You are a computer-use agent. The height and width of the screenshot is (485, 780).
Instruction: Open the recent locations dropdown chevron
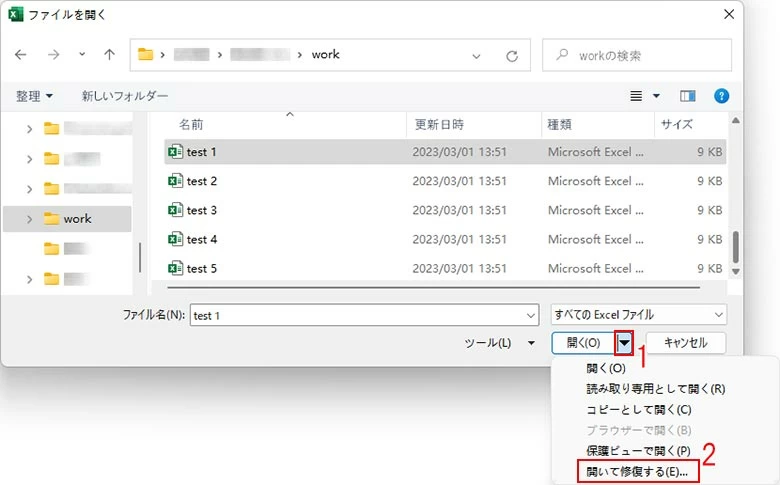(82, 54)
